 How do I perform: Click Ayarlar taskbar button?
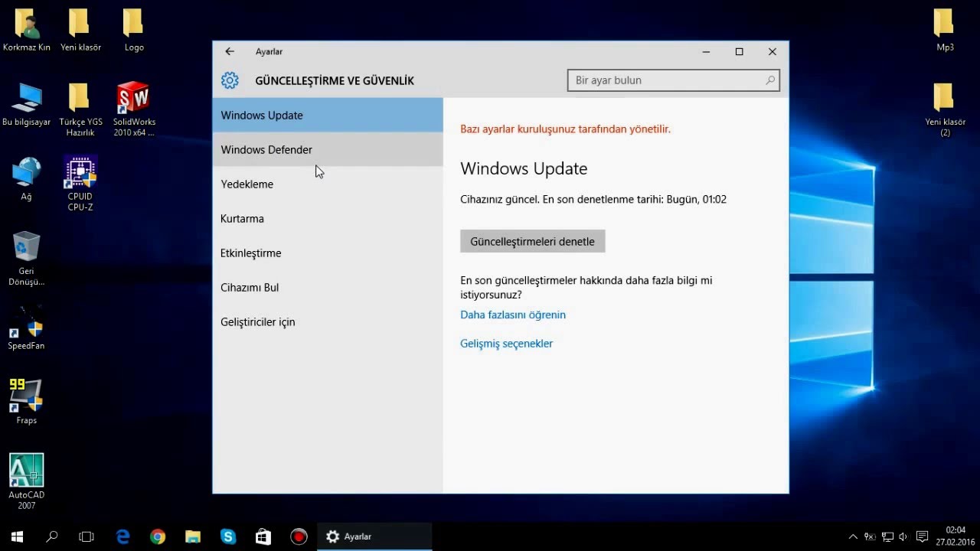point(374,537)
